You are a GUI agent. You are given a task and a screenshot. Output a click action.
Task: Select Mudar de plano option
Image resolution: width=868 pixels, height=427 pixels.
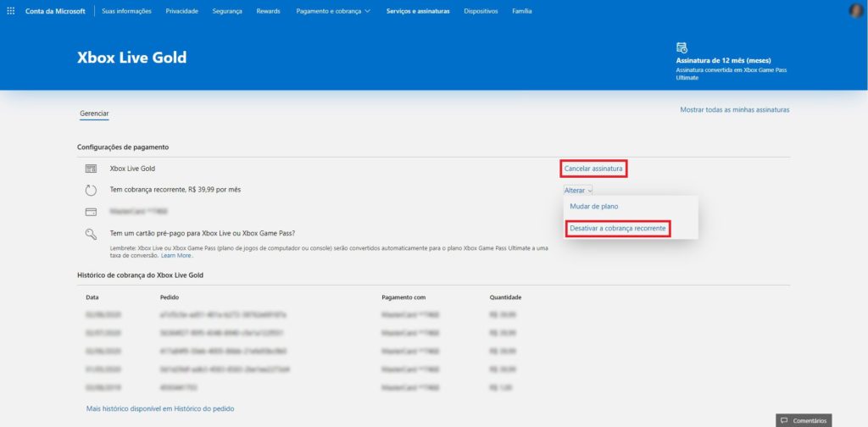point(593,206)
